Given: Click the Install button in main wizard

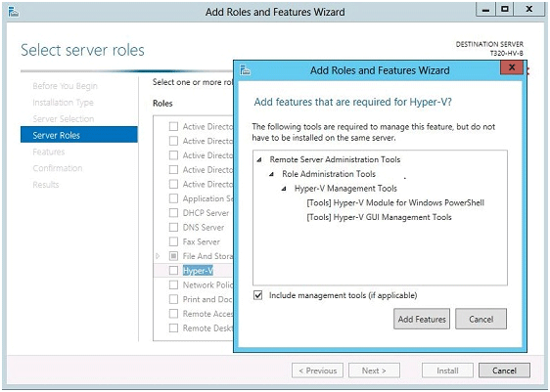Looking at the screenshot, I should tap(447, 370).
